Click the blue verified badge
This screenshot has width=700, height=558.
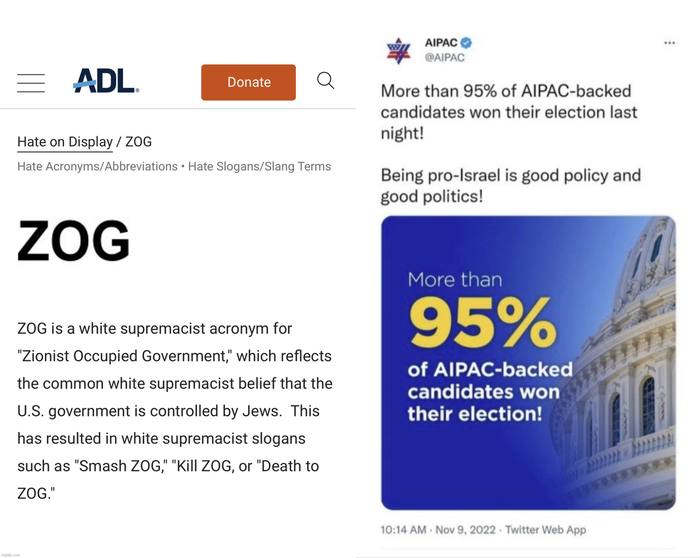click(466, 43)
